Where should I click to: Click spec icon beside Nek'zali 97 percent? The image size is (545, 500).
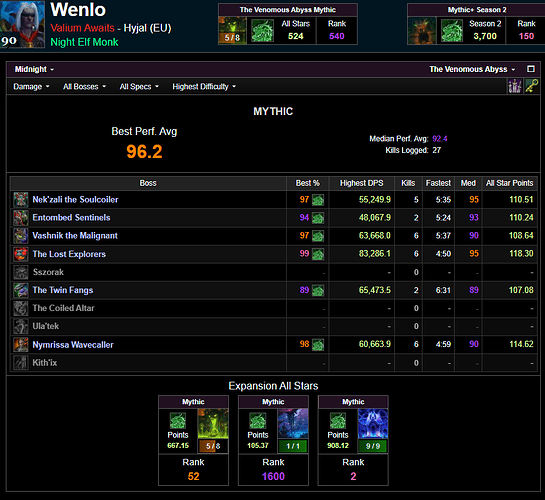coord(318,200)
